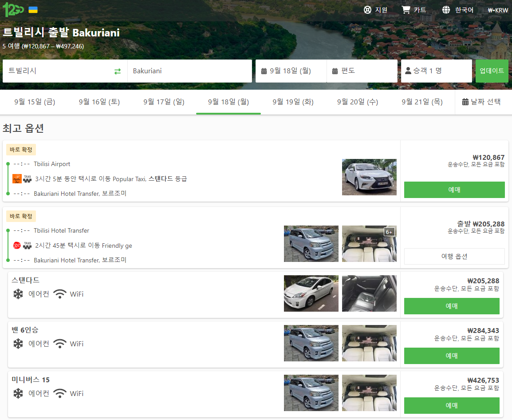Open the 지원 support lifebuoy icon
The width and height of the screenshot is (512, 420).
(x=368, y=10)
